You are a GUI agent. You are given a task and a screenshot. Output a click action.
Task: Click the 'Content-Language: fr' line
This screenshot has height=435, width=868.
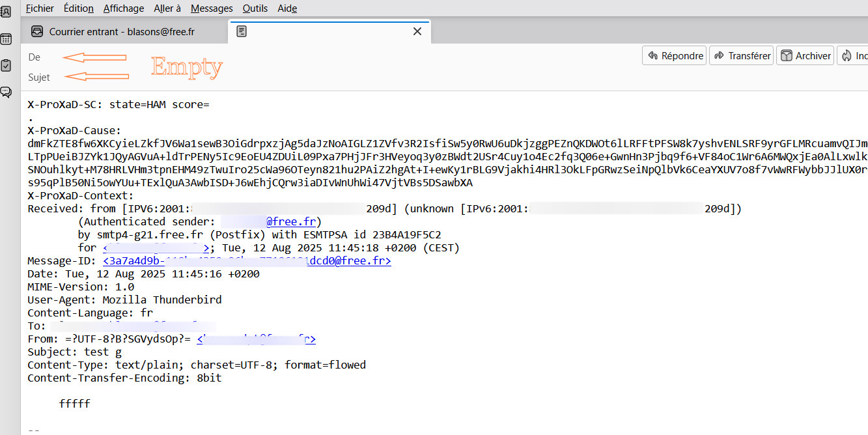click(x=90, y=313)
